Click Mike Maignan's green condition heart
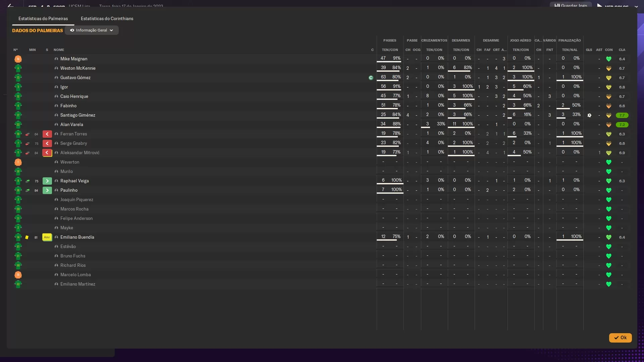This screenshot has width=644, height=362. click(609, 59)
